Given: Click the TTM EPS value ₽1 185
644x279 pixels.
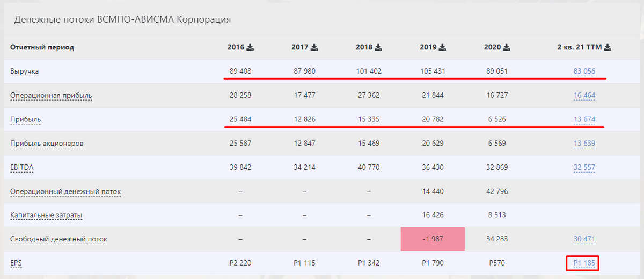Looking at the screenshot, I should [x=584, y=263].
